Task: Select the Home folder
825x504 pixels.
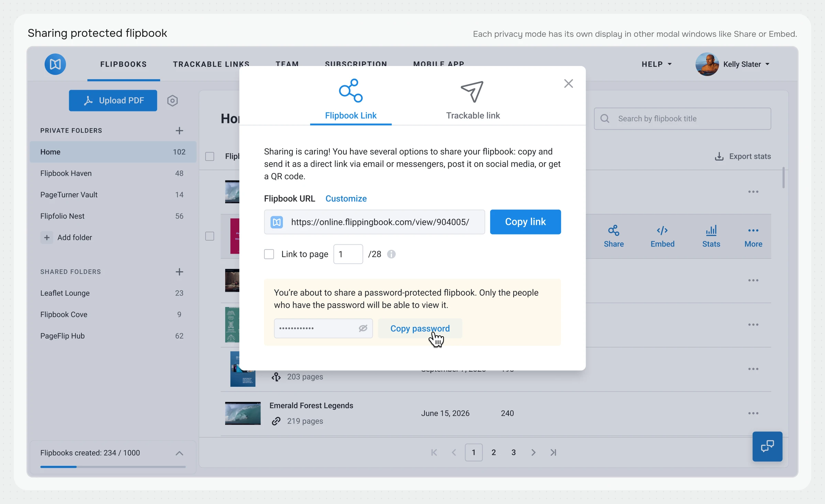Action: point(113,152)
